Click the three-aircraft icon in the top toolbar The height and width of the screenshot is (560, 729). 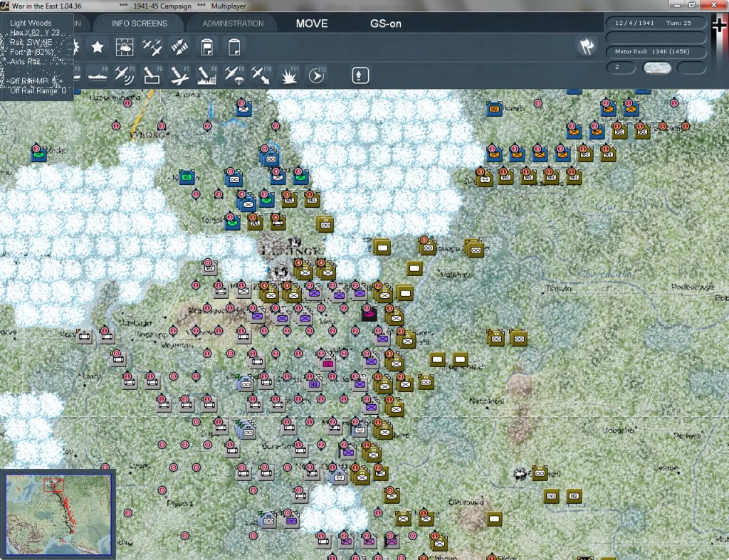152,47
